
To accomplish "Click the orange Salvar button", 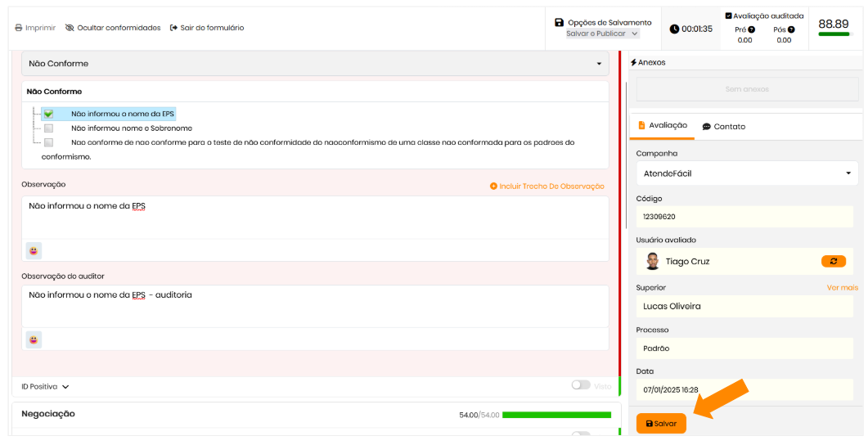I will pos(661,424).
